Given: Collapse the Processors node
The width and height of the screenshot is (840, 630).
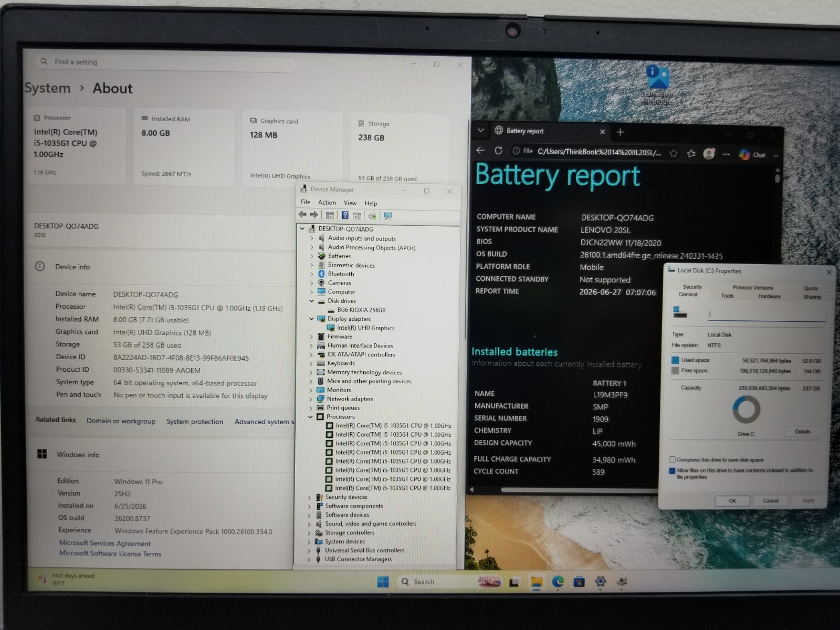Looking at the screenshot, I should click(311, 417).
